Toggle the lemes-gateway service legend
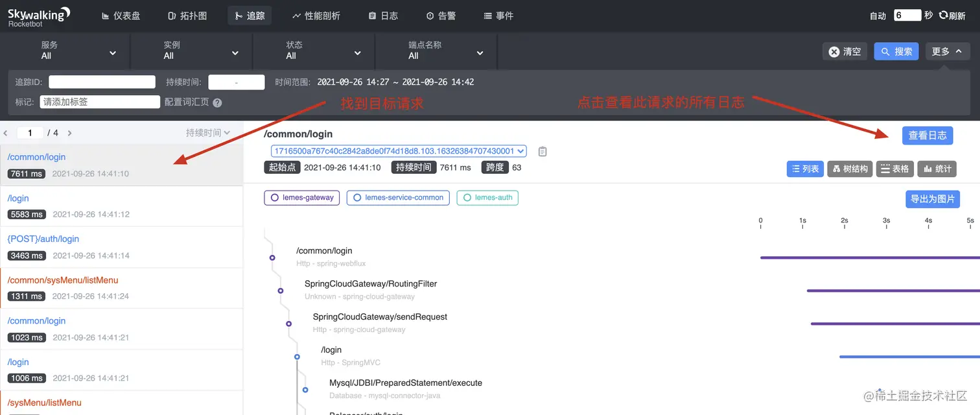This screenshot has width=980, height=415. click(301, 198)
